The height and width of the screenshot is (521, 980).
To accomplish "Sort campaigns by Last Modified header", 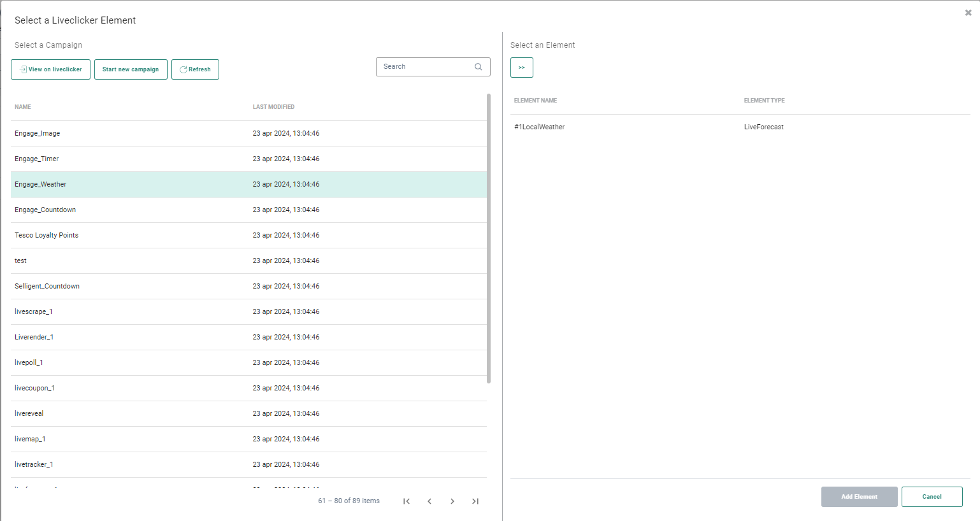I will coord(273,107).
